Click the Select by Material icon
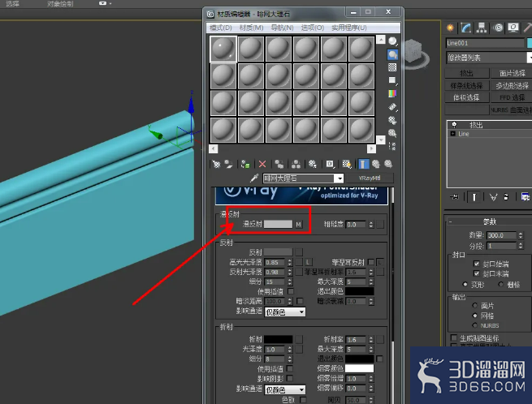This screenshot has width=532, height=404. tap(392, 133)
